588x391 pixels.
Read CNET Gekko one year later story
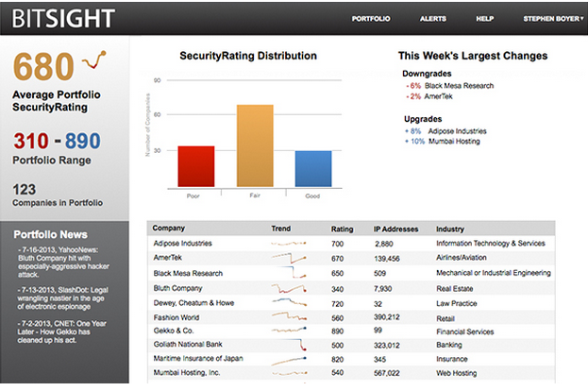pos(62,331)
